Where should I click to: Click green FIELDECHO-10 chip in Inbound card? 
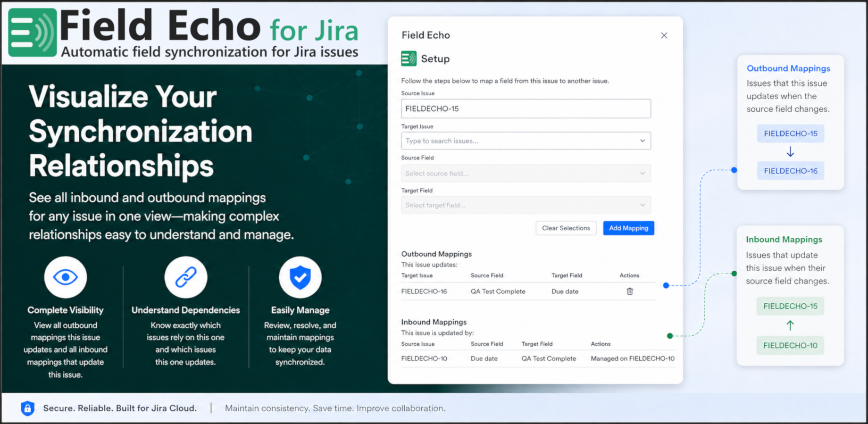[790, 345]
